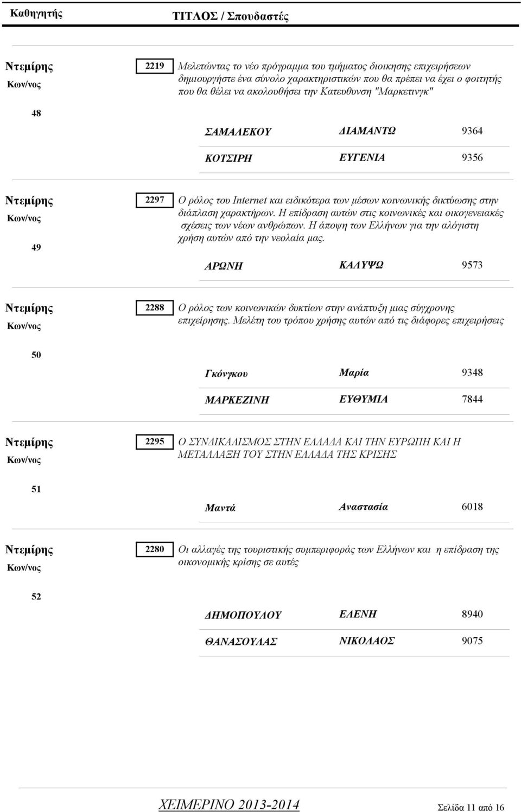
Task: Click the ΤΙΤΛΟΣ / Σπουδαστές header
Action: [230, 16]
